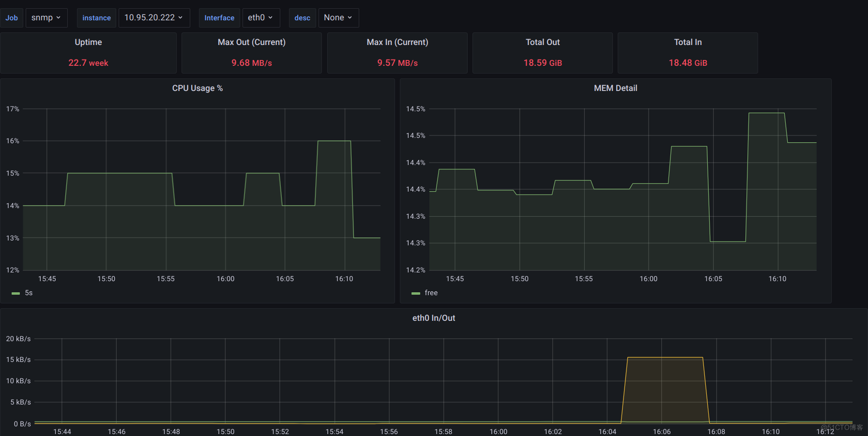868x436 pixels.
Task: Click the 15:45 tick on MEM Detail chart
Action: 455,279
